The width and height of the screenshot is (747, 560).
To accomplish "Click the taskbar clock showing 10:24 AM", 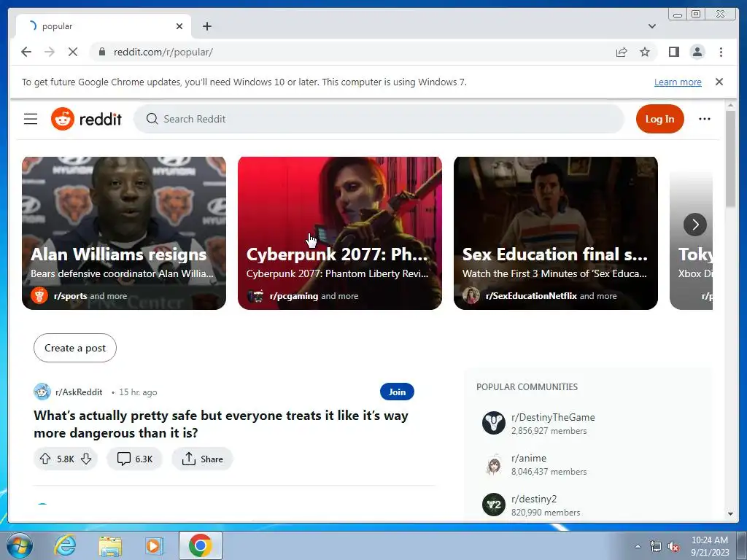I will tap(710, 546).
